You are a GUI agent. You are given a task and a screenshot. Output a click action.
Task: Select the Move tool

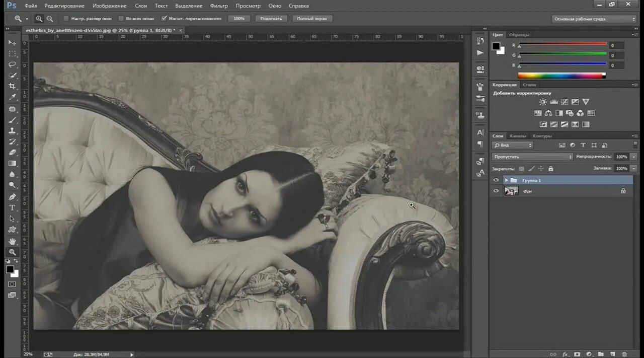13,43
